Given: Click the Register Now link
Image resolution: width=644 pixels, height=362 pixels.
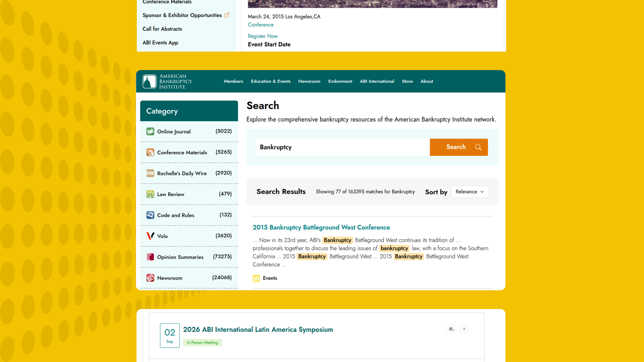Looking at the screenshot, I should [x=263, y=36].
